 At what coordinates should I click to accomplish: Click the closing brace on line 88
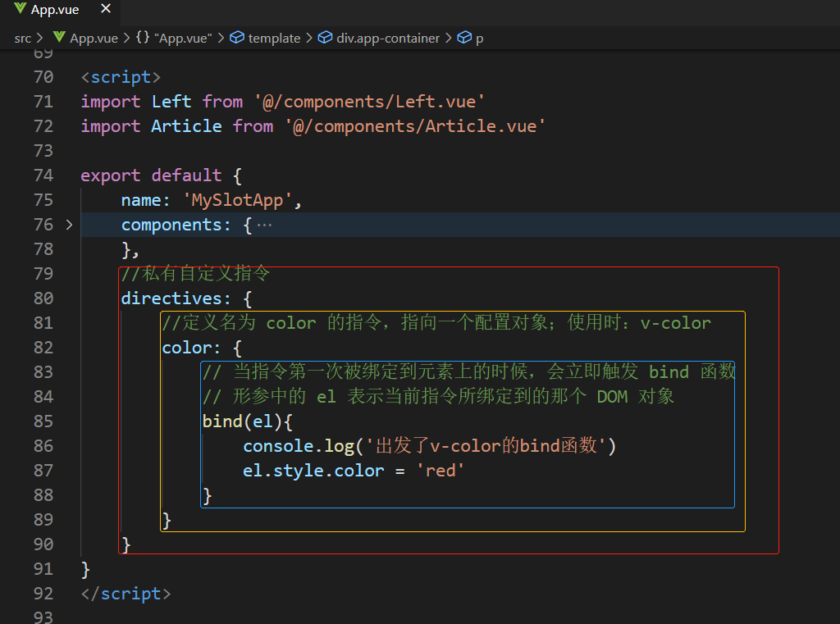pyautogui.click(x=208, y=495)
